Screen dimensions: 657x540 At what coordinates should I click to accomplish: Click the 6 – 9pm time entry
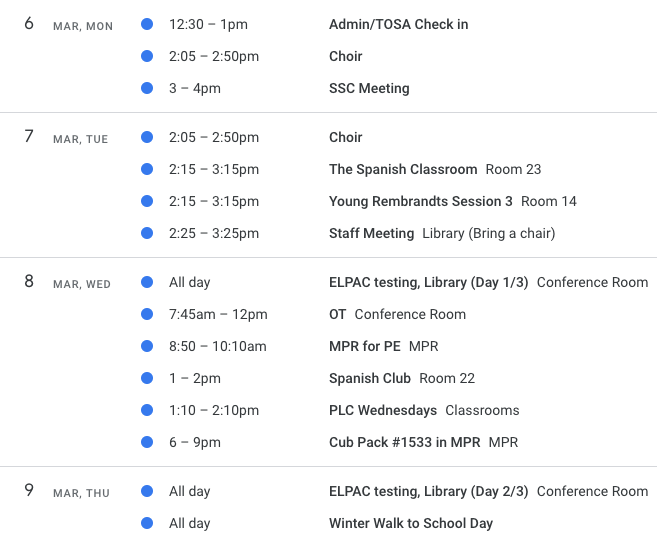pos(195,442)
